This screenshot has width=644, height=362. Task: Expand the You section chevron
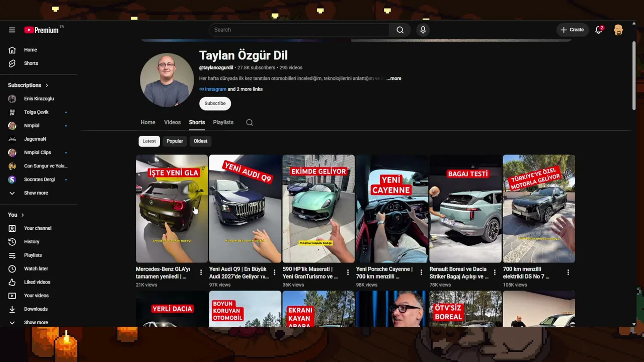(x=23, y=215)
